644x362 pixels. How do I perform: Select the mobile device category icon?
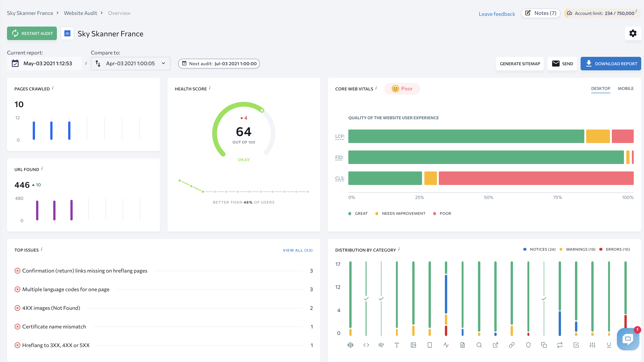429,345
